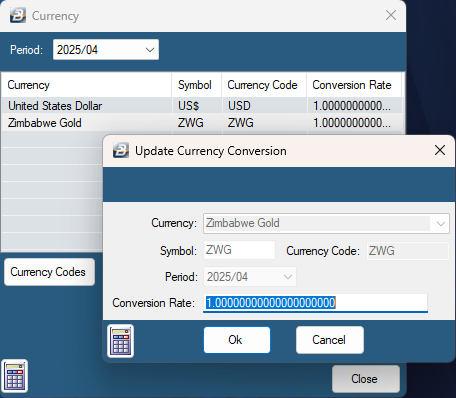The height and width of the screenshot is (398, 456).
Task: Sort by Symbol column header
Action: point(196,85)
